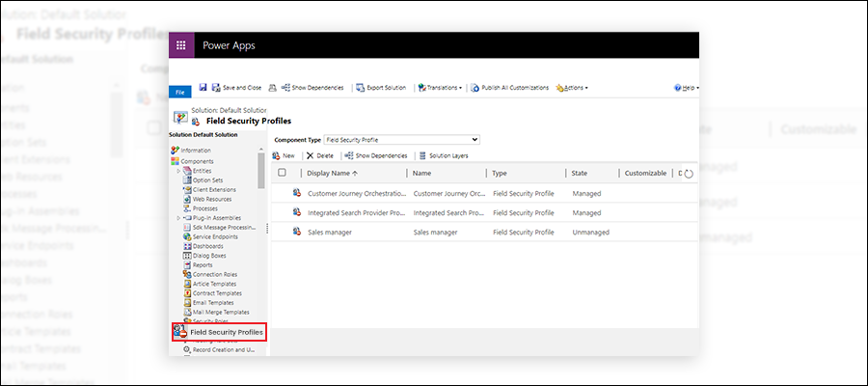Image resolution: width=868 pixels, height=386 pixels.
Task: Click the Sales manager row icon
Action: pyautogui.click(x=297, y=233)
